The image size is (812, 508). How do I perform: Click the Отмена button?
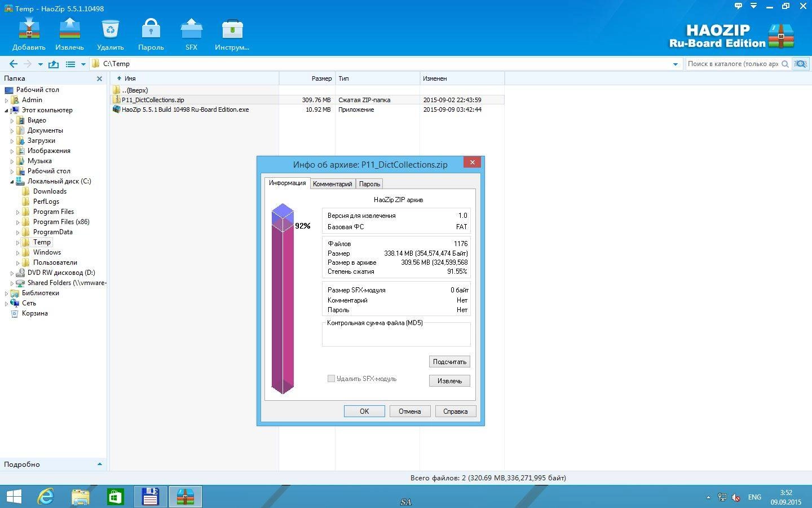[x=410, y=411]
